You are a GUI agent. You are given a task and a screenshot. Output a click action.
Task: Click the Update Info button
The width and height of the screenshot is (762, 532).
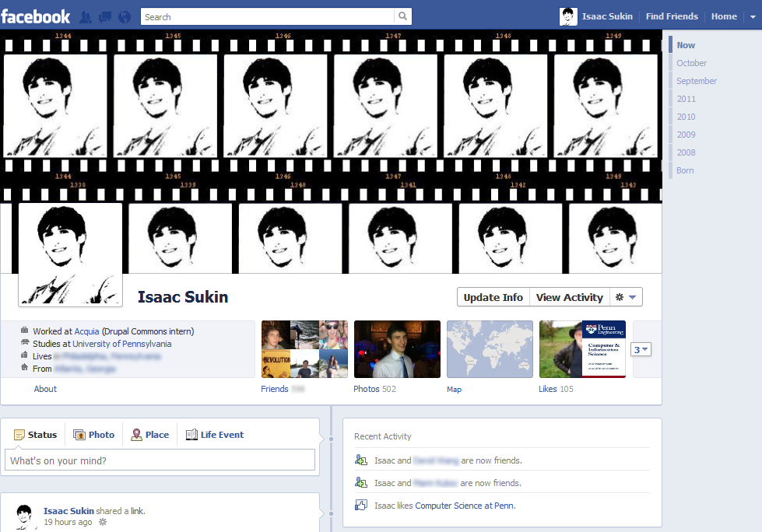point(492,296)
